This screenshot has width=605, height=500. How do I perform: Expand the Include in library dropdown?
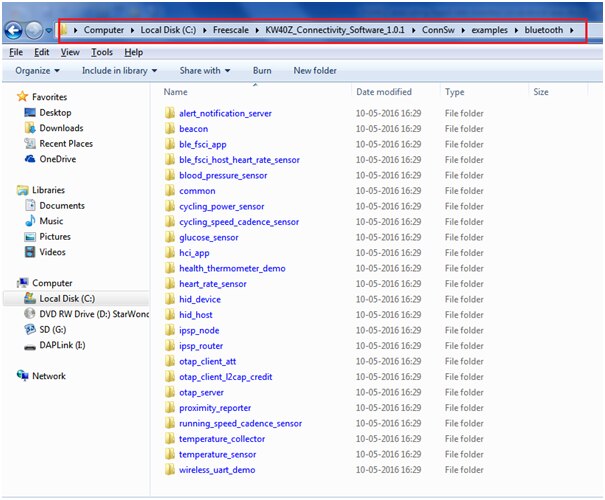click(119, 71)
